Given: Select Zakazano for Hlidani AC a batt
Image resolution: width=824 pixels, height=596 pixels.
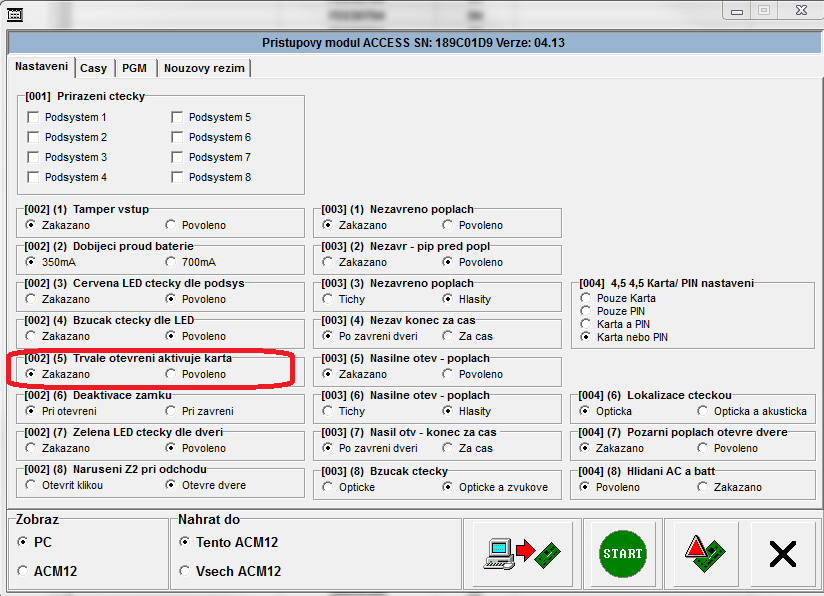Looking at the screenshot, I should pos(703,487).
